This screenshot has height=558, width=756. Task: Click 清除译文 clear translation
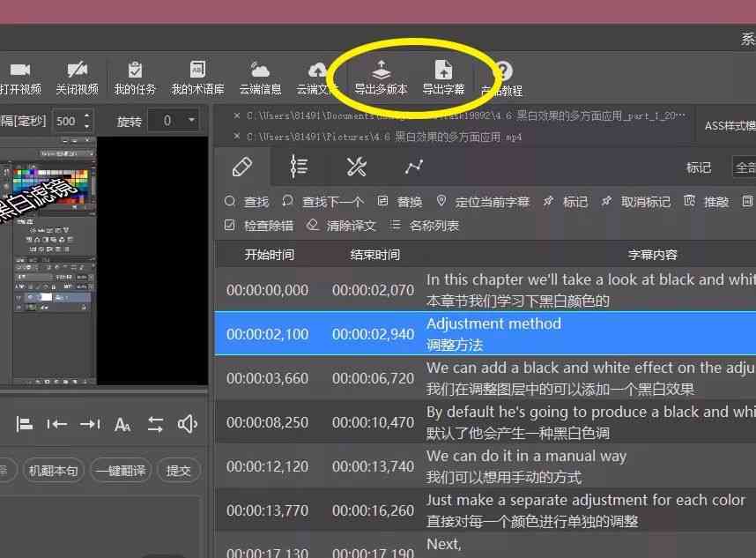pos(341,226)
